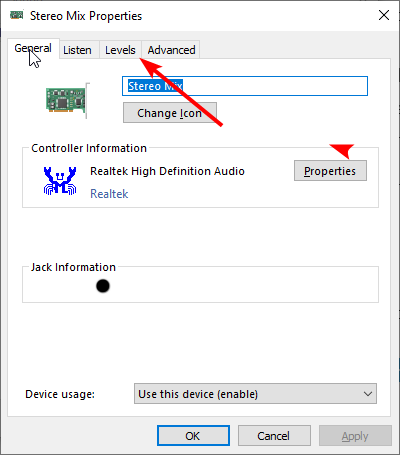Click the Change Icon button

coord(170,113)
